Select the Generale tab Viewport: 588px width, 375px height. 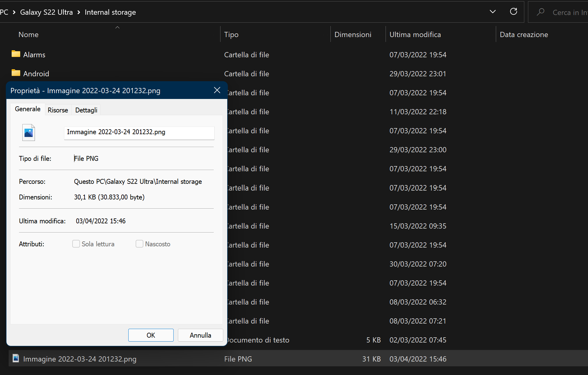tap(28, 109)
